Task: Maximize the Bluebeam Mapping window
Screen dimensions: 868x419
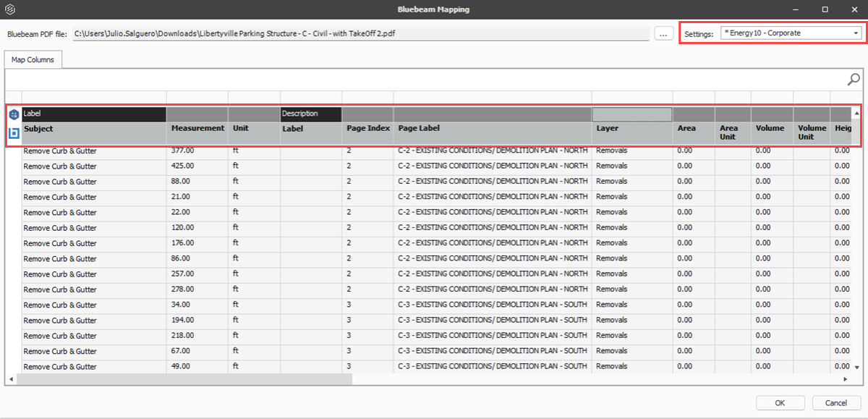Action: (x=825, y=9)
